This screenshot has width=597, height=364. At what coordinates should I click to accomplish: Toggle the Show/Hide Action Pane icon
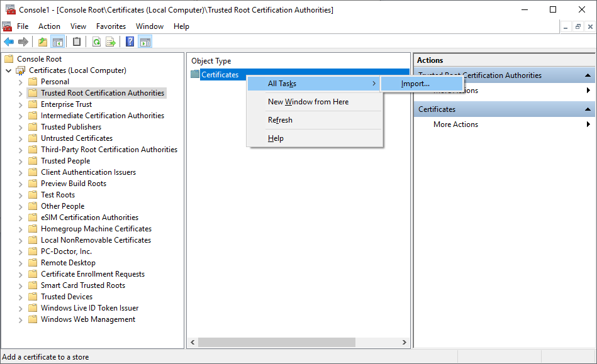click(x=145, y=42)
